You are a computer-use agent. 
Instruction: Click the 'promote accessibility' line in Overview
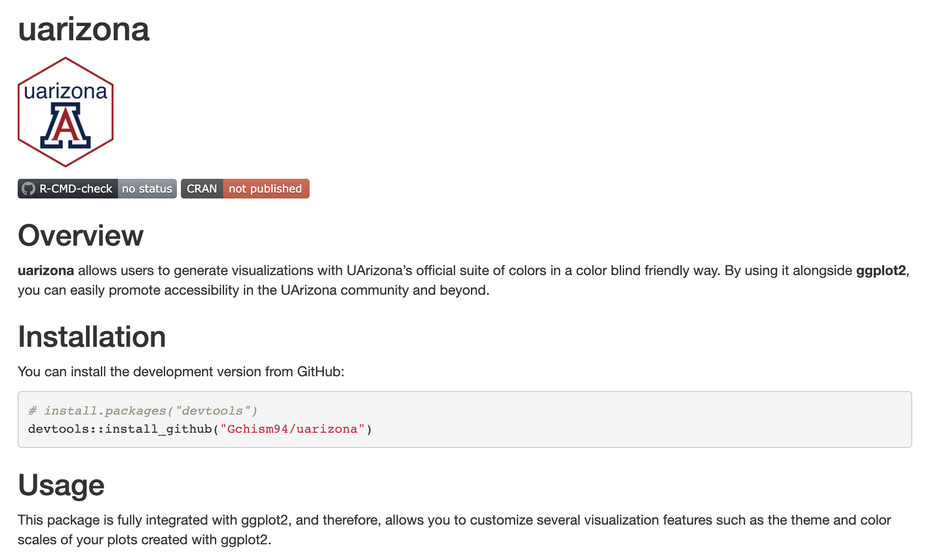[x=253, y=290]
